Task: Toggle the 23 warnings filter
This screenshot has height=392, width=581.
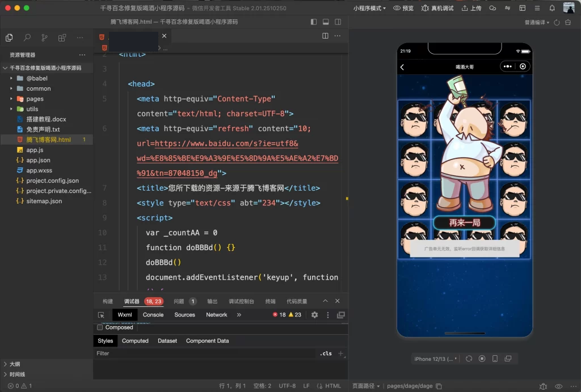Action: point(296,314)
